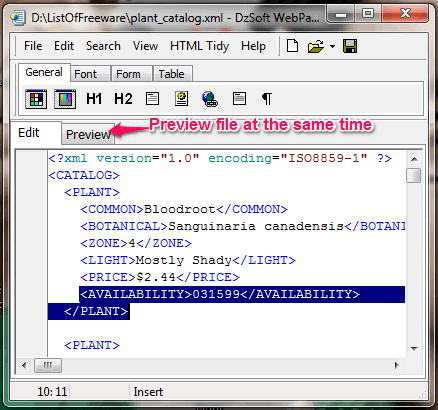Click the <ZONE>4</ZONE> line
438x410 pixels.
pyautogui.click(x=136, y=243)
